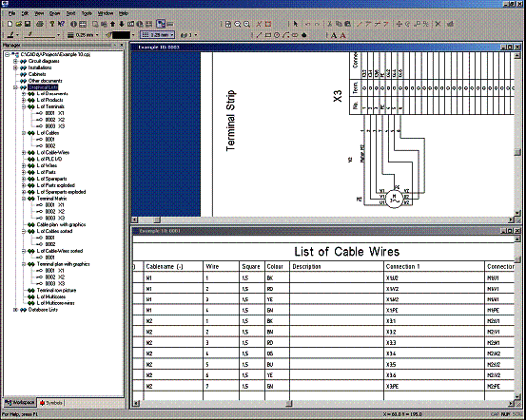Select Cable plan with graphics item
The height and width of the screenshot is (420, 526).
61,224
